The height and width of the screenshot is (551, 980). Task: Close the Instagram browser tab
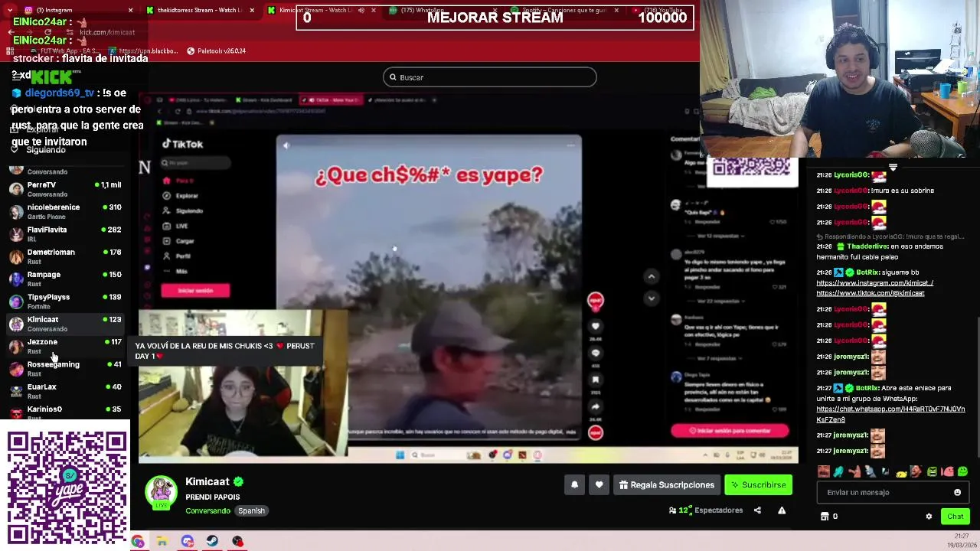tap(130, 10)
